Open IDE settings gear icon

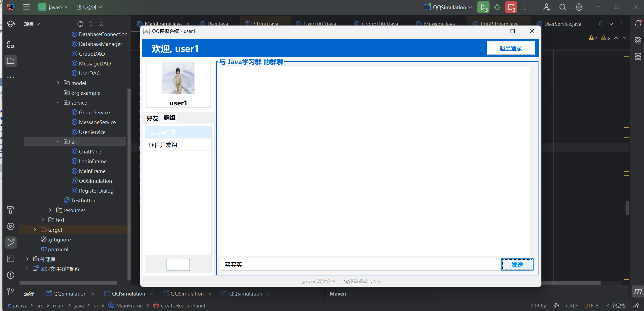[x=579, y=7]
